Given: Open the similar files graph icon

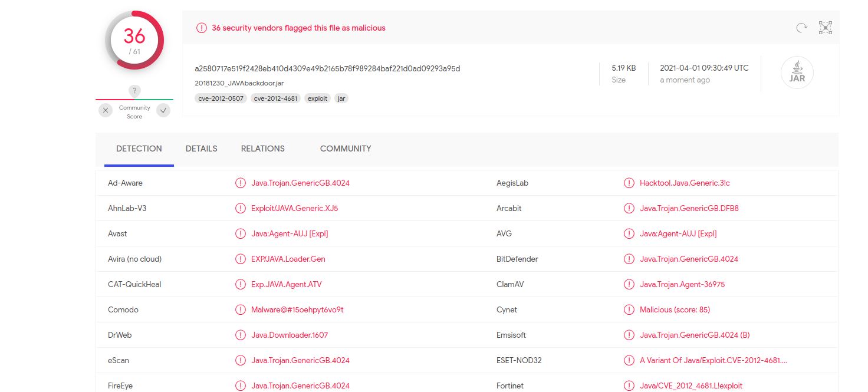Looking at the screenshot, I should coord(825,28).
